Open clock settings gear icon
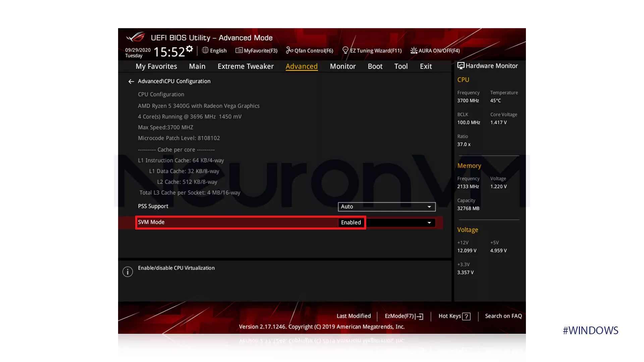The image size is (644, 362). pos(190,49)
